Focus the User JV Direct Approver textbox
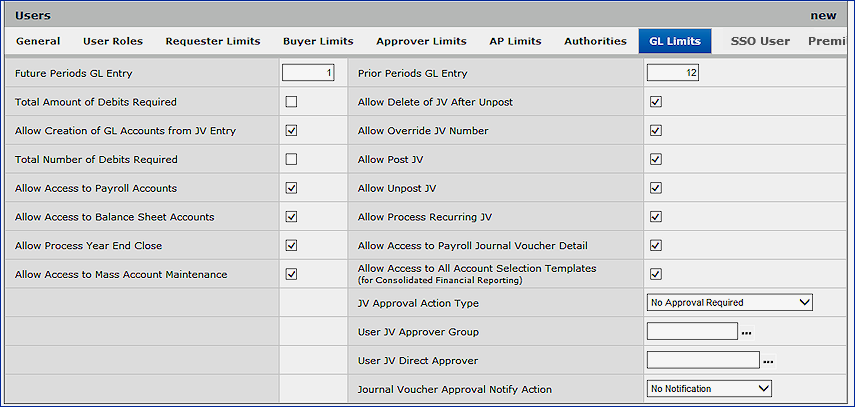Viewport: 855px width, 407px height. (703, 360)
